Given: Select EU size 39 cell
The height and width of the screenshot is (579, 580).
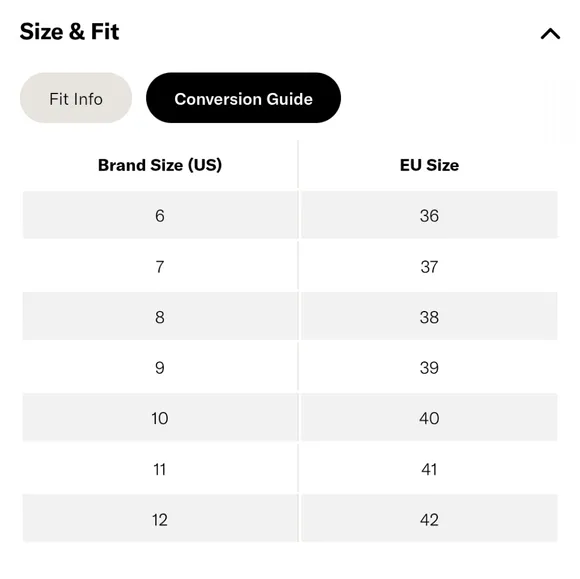Looking at the screenshot, I should click(429, 367).
